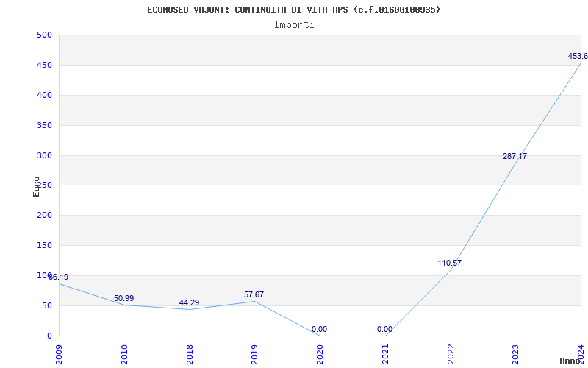The width and height of the screenshot is (588, 368).
Task: Click the 0 y-axis tick label
Action: pyautogui.click(x=49, y=336)
